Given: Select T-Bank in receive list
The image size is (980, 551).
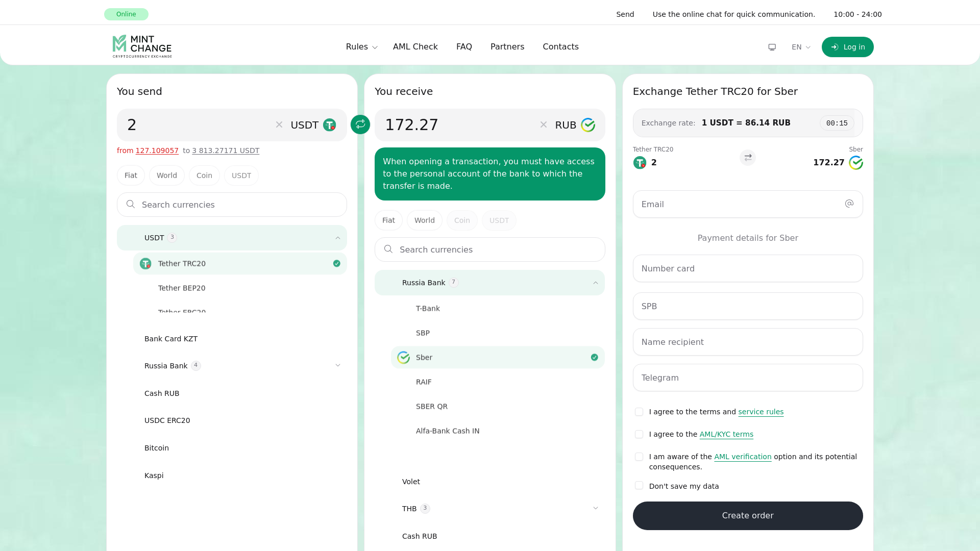Looking at the screenshot, I should 498,309.
